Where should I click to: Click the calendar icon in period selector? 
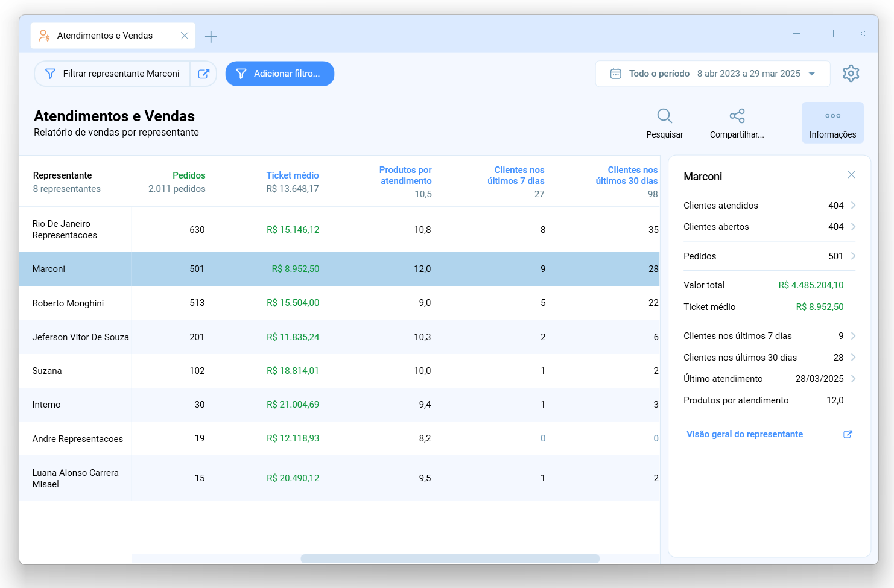[616, 74]
